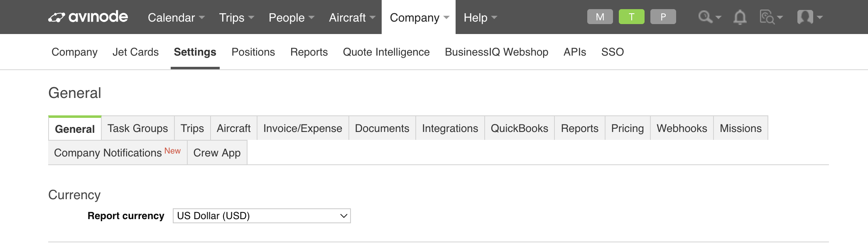Open the Aircraft top menu

(x=352, y=17)
